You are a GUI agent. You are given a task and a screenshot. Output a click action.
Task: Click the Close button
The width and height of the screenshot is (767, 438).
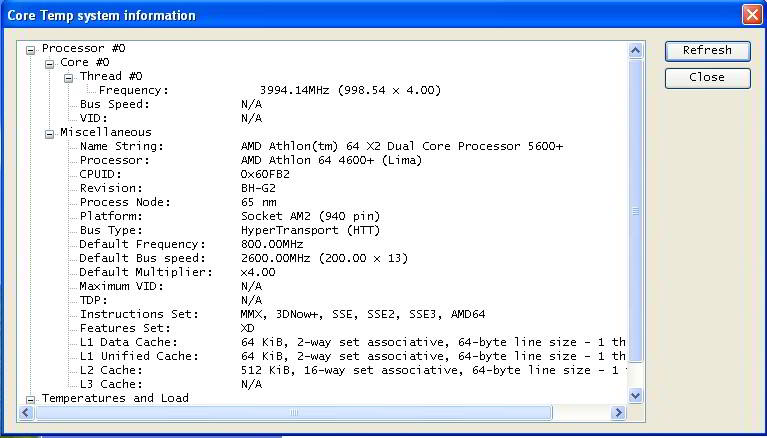(x=707, y=78)
